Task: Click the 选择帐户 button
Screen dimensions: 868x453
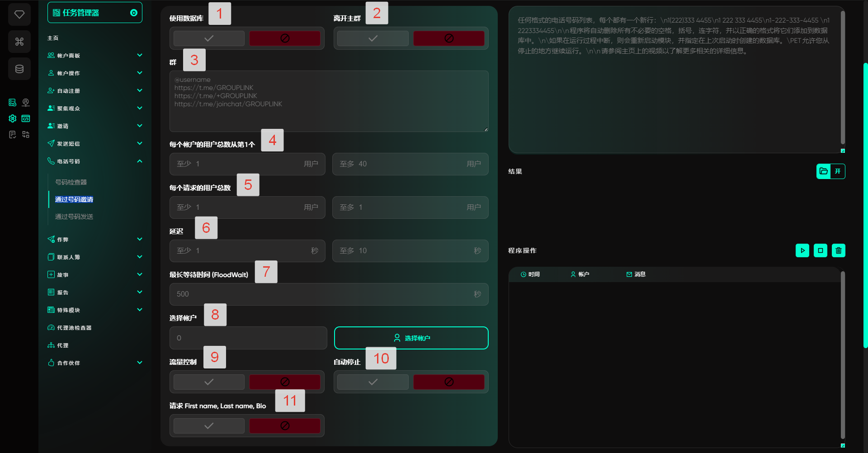Action: tap(411, 338)
